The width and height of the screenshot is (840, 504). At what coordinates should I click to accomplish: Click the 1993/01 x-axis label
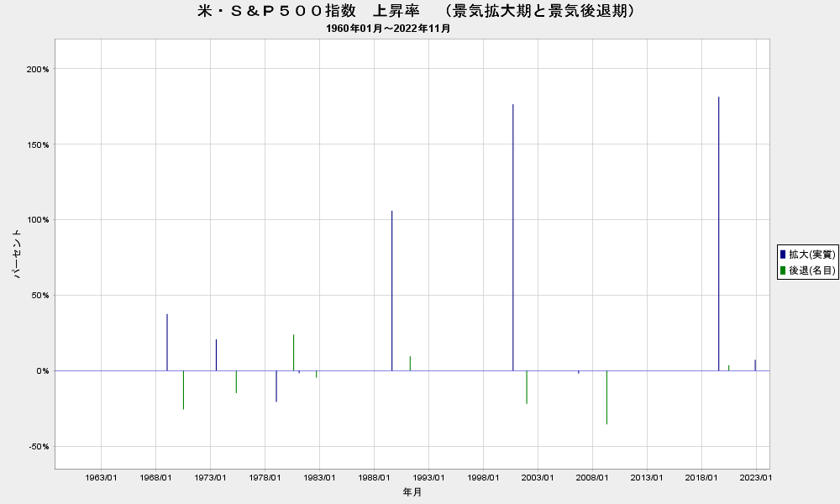point(428,477)
